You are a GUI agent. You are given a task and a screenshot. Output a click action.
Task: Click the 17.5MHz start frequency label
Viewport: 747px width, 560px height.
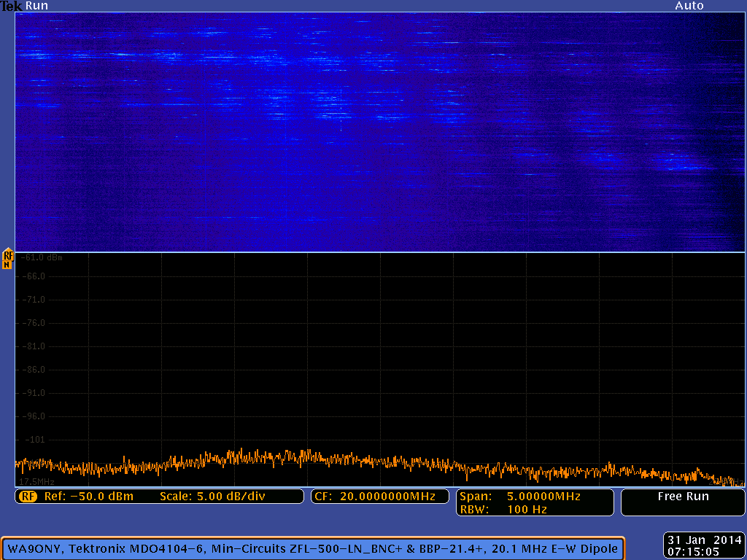(37, 482)
